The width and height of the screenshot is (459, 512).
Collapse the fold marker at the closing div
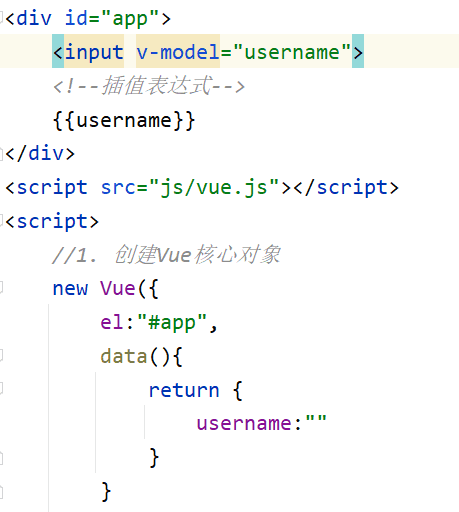1,153
